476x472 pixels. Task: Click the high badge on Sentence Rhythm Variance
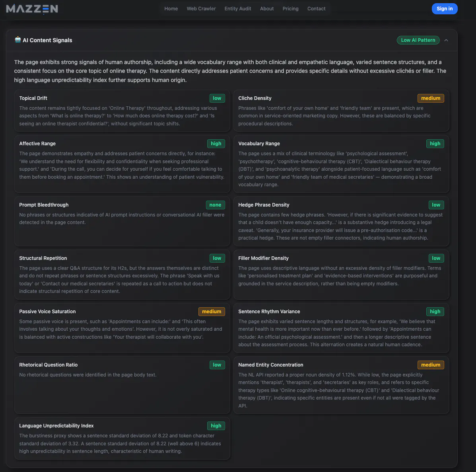[x=435, y=311]
